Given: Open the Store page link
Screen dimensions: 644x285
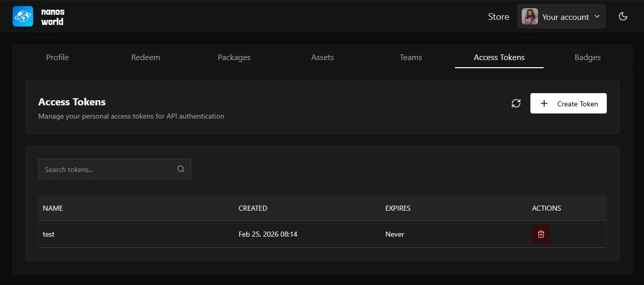Looking at the screenshot, I should [498, 17].
